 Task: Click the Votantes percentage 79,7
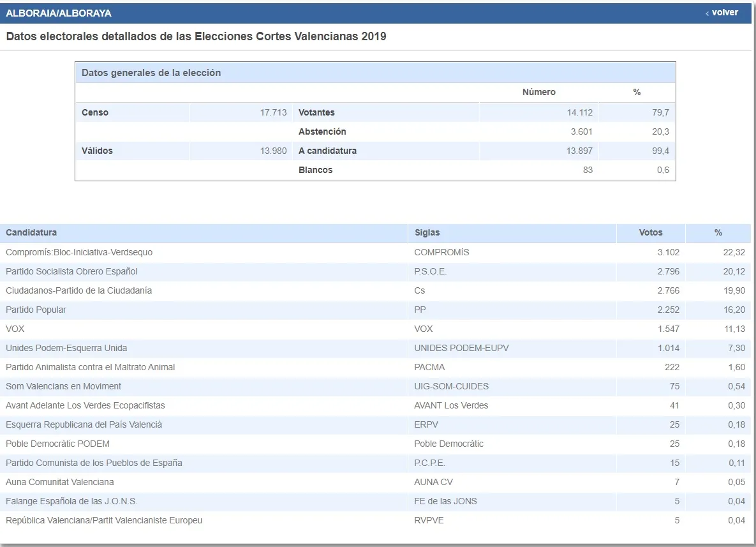[660, 112]
